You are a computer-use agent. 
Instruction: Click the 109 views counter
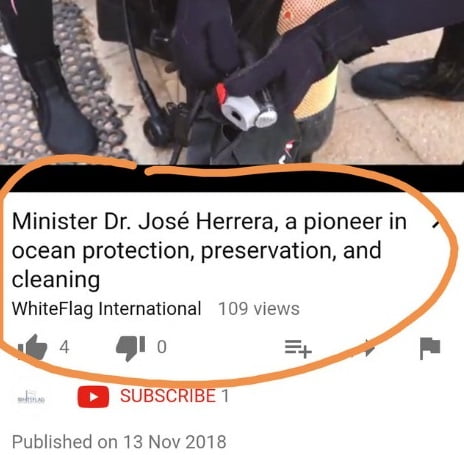point(259,309)
